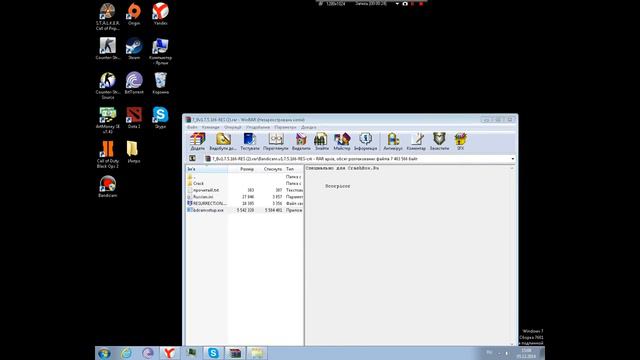The image size is (640, 360).
Task: Click the up-one-level icon beside address bar
Action: pyautogui.click(x=192, y=159)
